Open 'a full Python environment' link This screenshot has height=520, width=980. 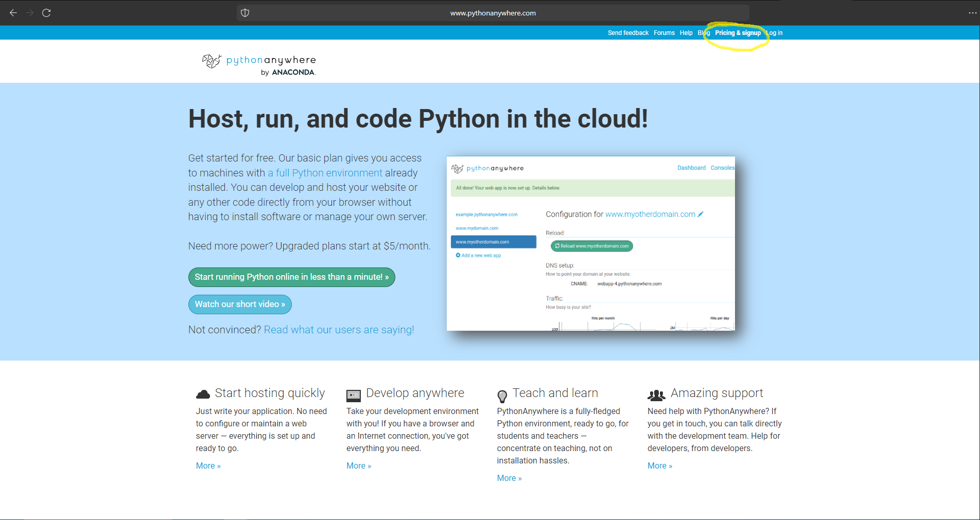[x=325, y=173]
